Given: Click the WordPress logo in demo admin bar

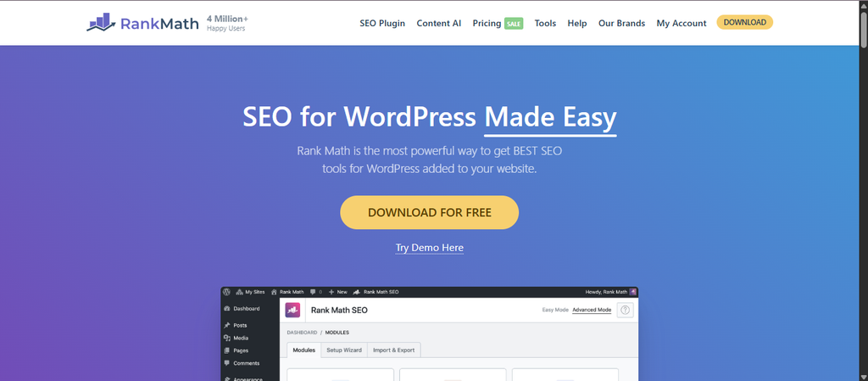Looking at the screenshot, I should (x=226, y=292).
